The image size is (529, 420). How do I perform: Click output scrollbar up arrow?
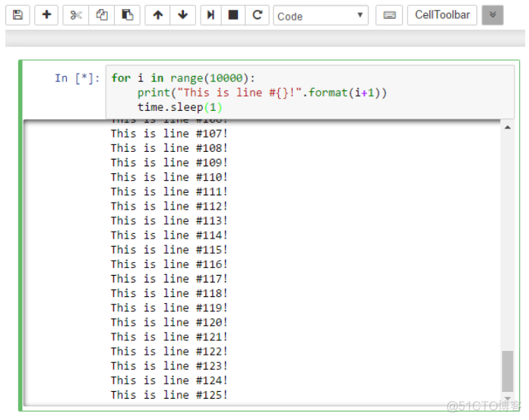[508, 128]
